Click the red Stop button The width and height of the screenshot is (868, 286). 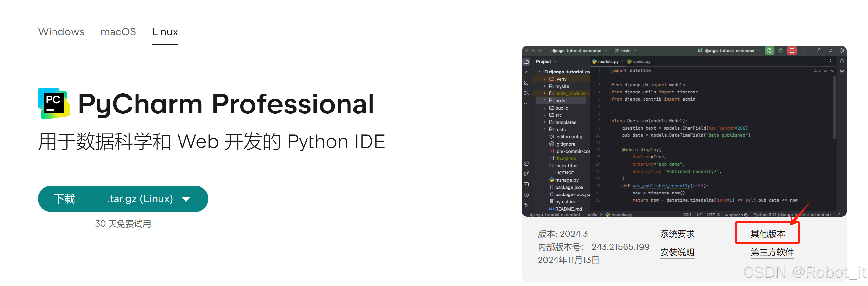tap(792, 51)
